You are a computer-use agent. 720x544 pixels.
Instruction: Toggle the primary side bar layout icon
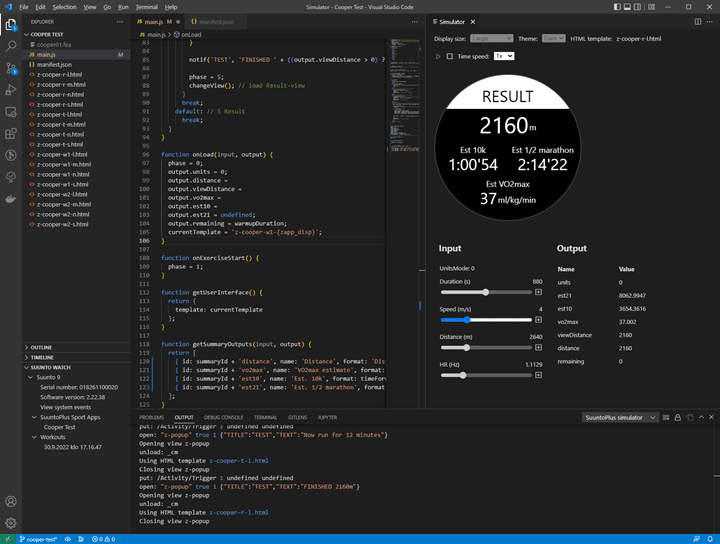[617, 7]
